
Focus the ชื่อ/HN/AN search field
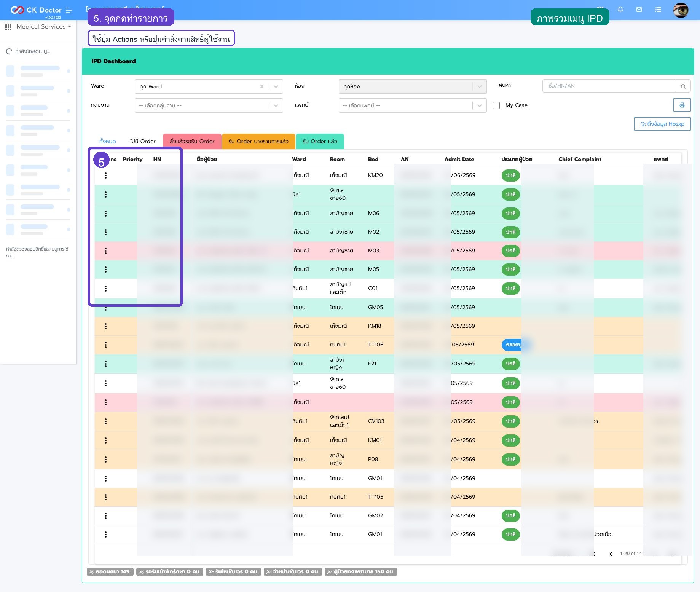coord(609,86)
